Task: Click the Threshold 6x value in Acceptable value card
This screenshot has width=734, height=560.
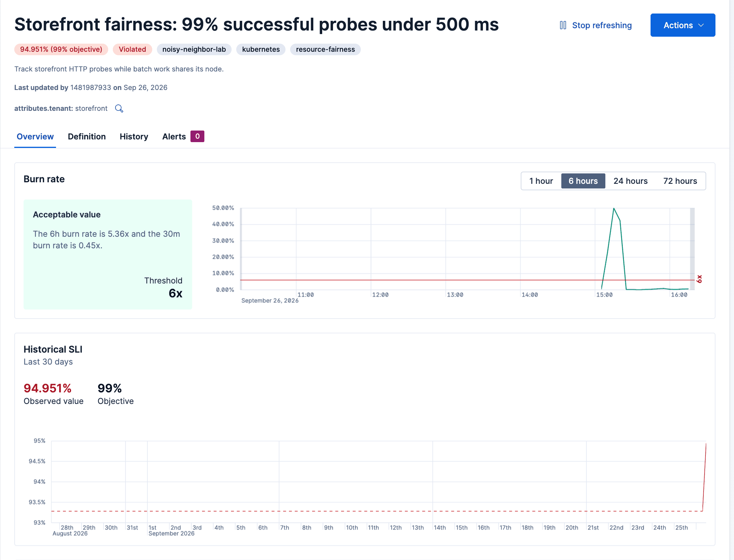Action: pos(175,293)
